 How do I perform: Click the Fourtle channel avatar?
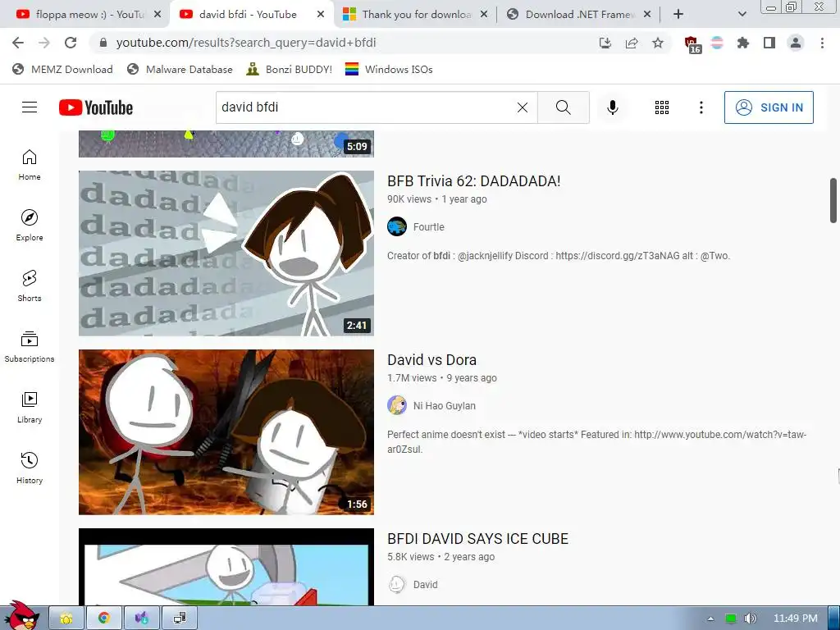[x=397, y=226]
